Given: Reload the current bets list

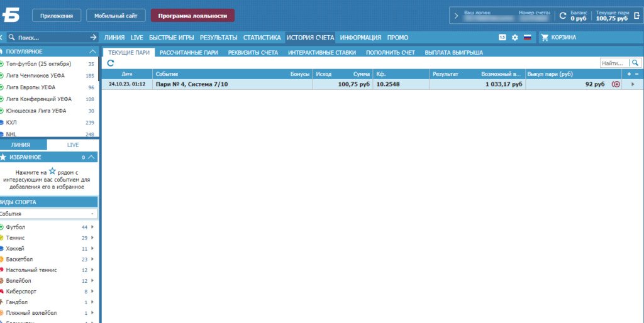Looking at the screenshot, I should click(x=111, y=63).
